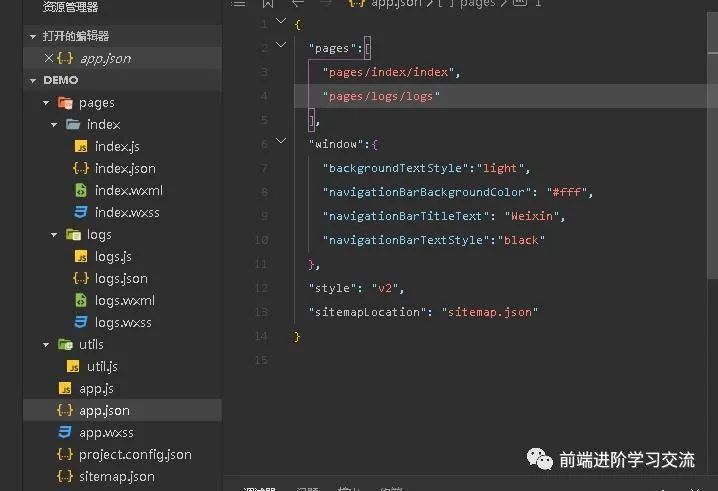Click the index.wxml file icon
The width and height of the screenshot is (718, 491).
point(81,190)
